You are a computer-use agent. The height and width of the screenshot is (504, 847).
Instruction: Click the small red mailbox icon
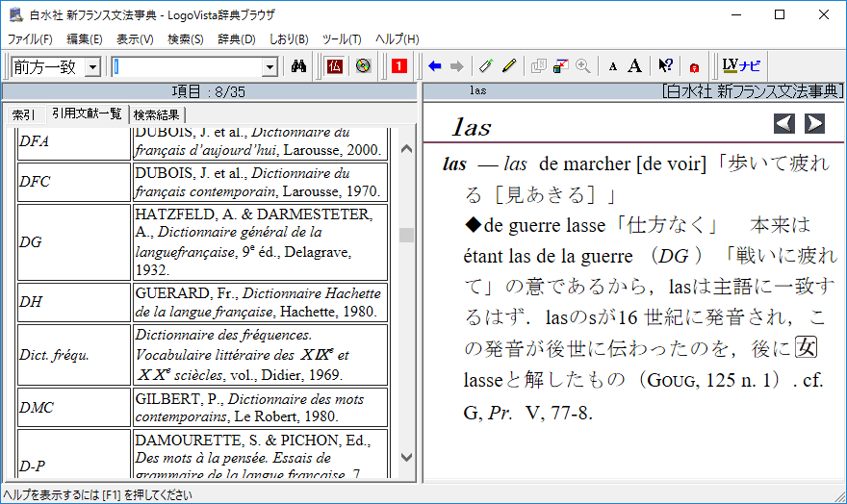[694, 67]
